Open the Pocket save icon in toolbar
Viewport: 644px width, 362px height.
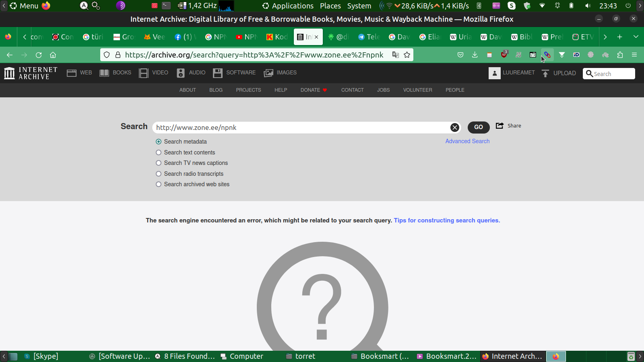pyautogui.click(x=460, y=55)
